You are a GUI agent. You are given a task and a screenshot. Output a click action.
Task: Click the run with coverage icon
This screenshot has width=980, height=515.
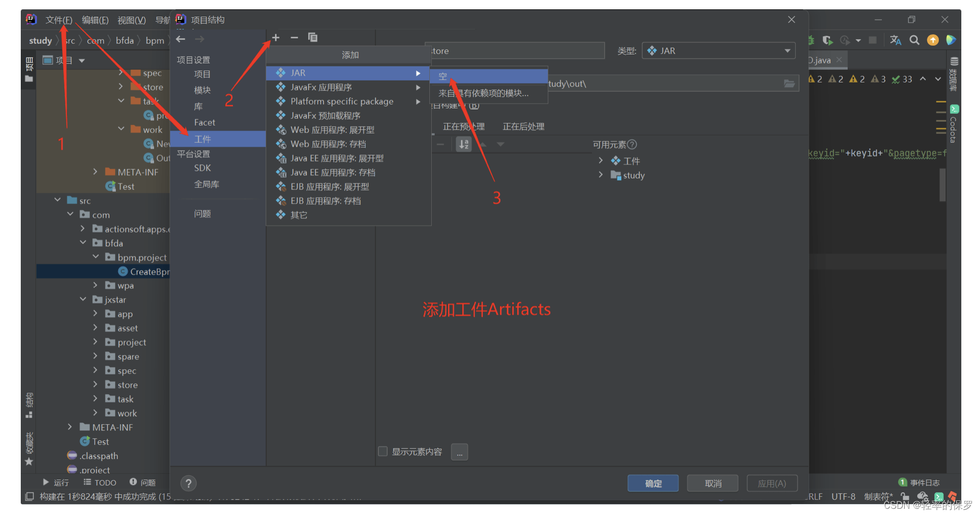pos(828,40)
